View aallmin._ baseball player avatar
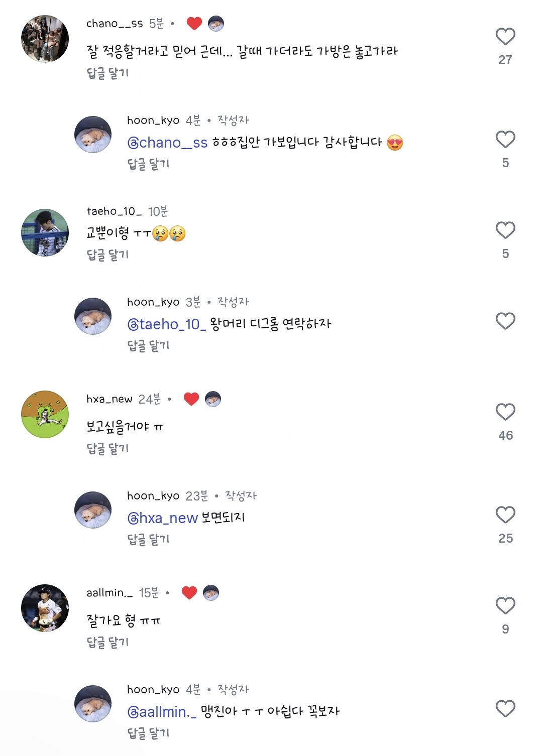Viewport: 542px width, 756px height. click(x=45, y=608)
